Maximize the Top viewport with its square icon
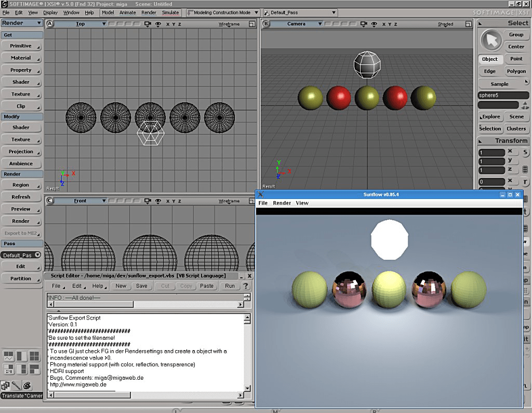The image size is (532, 413). [252, 24]
